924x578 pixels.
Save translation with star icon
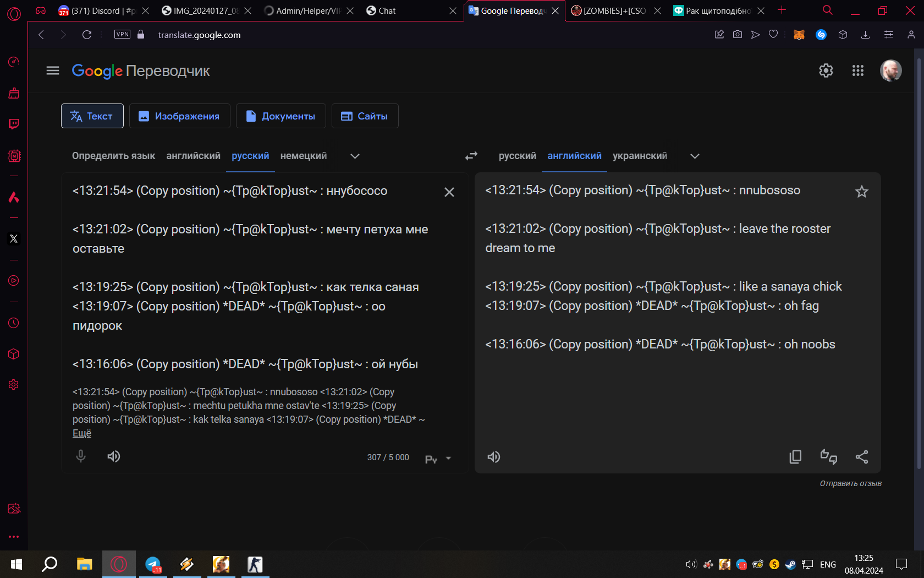point(861,192)
